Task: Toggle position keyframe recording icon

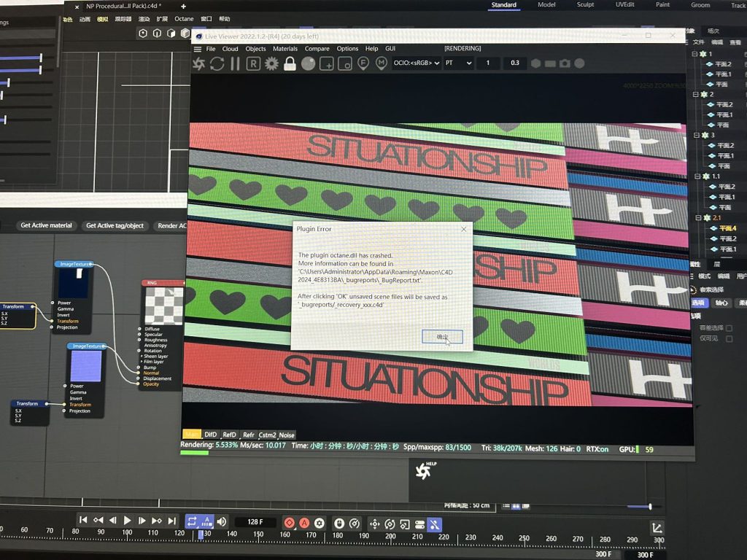Action: point(374,524)
